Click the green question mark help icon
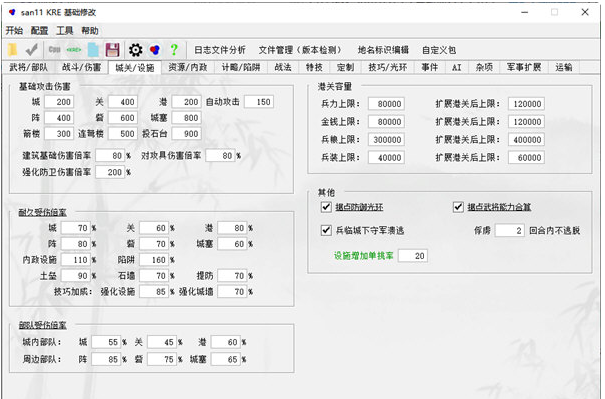 [x=174, y=50]
